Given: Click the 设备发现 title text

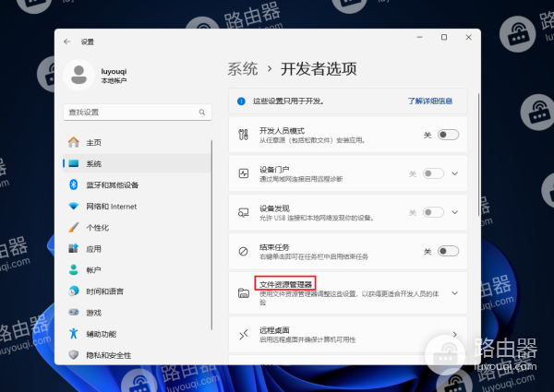Looking at the screenshot, I should point(274,208).
